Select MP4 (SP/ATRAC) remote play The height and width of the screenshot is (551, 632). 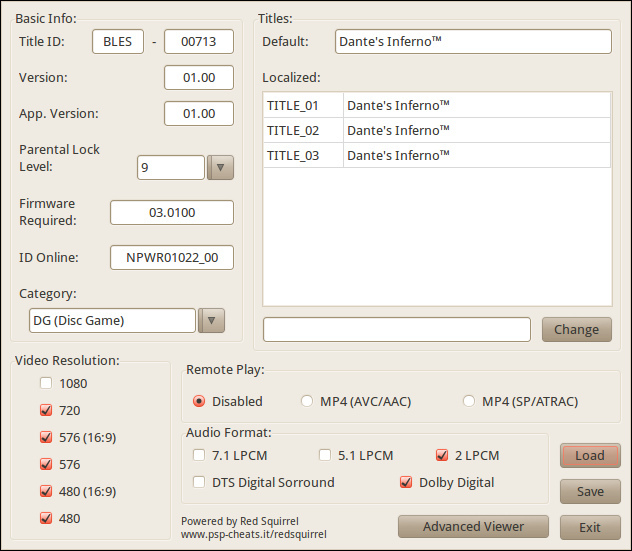point(469,401)
